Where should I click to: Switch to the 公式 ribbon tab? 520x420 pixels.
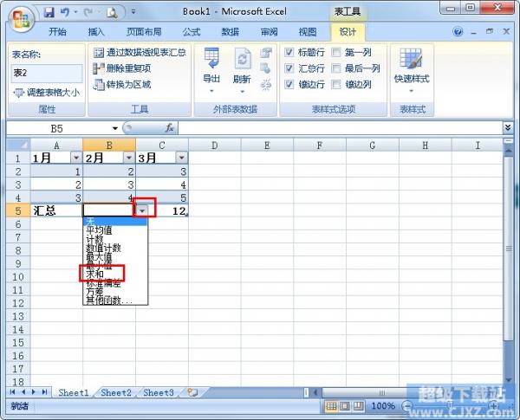[191, 32]
